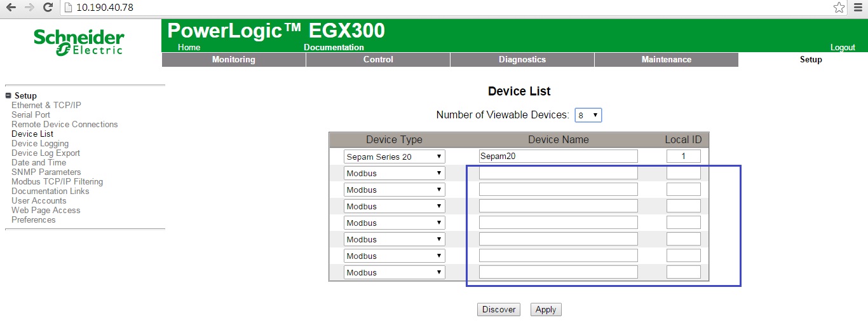Click the Device Name column header
Image resolution: width=868 pixels, height=327 pixels.
(559, 140)
